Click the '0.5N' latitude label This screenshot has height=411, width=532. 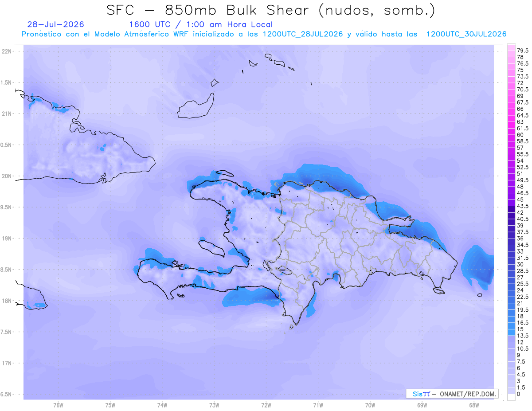[6, 145]
